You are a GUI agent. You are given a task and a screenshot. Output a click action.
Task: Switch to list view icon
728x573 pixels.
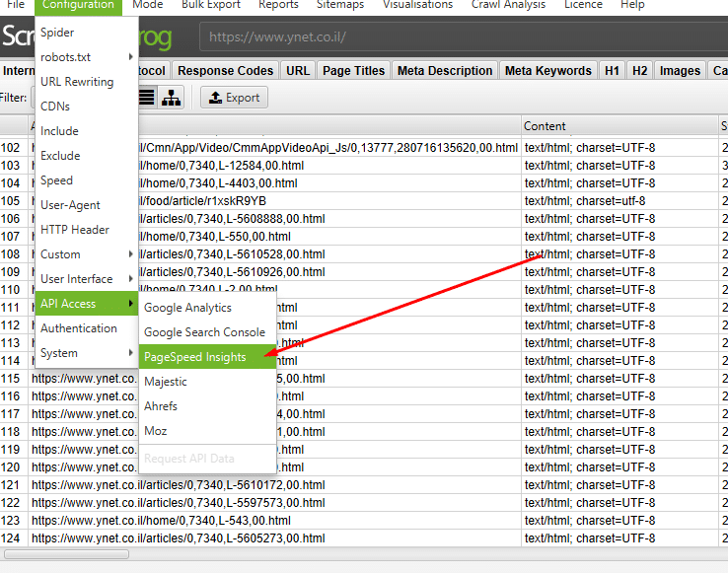pyautogui.click(x=147, y=97)
